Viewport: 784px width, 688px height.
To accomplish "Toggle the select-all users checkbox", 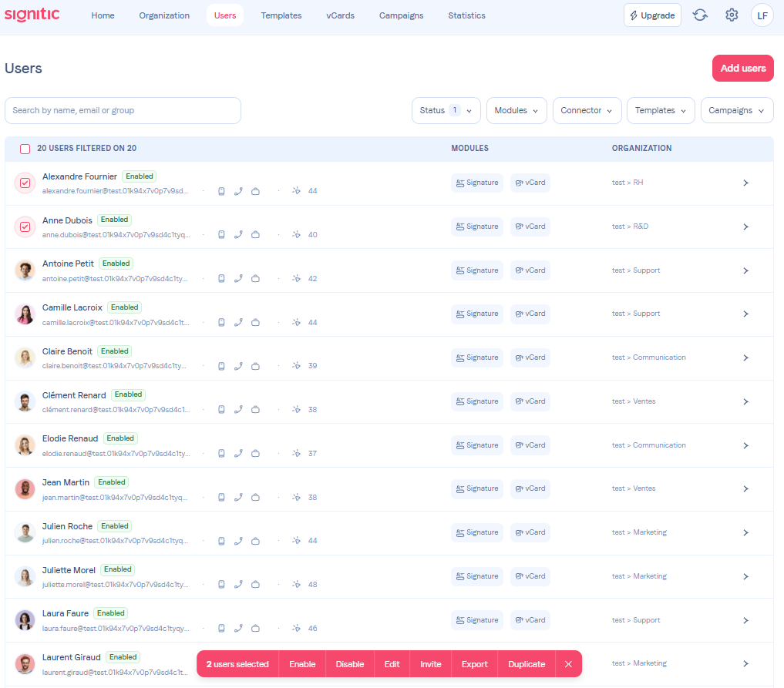I will coord(25,149).
